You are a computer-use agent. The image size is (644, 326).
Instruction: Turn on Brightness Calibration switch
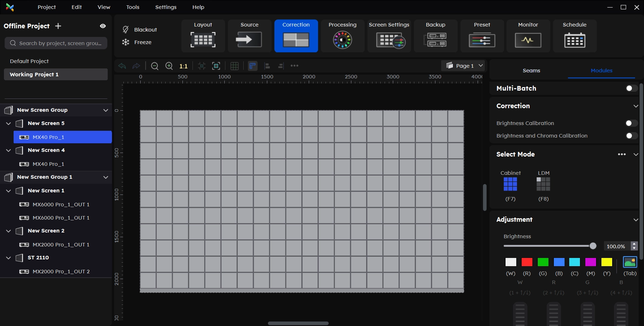click(x=631, y=123)
